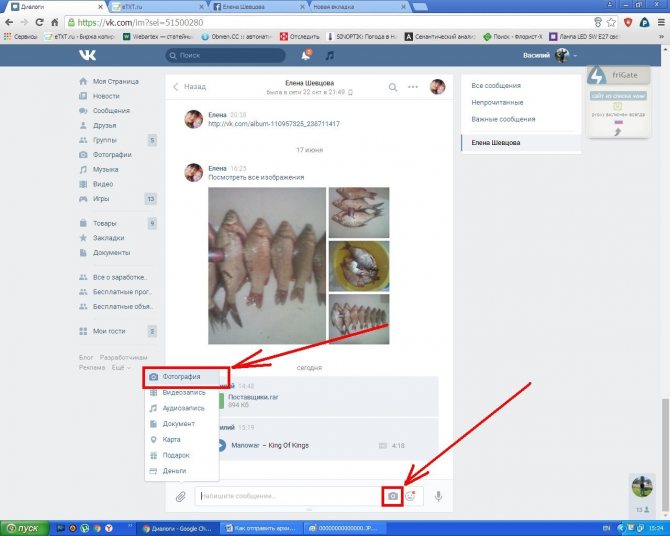Bookmark the page with star icon
Image resolution: width=670 pixels, height=536 pixels.
(x=611, y=22)
